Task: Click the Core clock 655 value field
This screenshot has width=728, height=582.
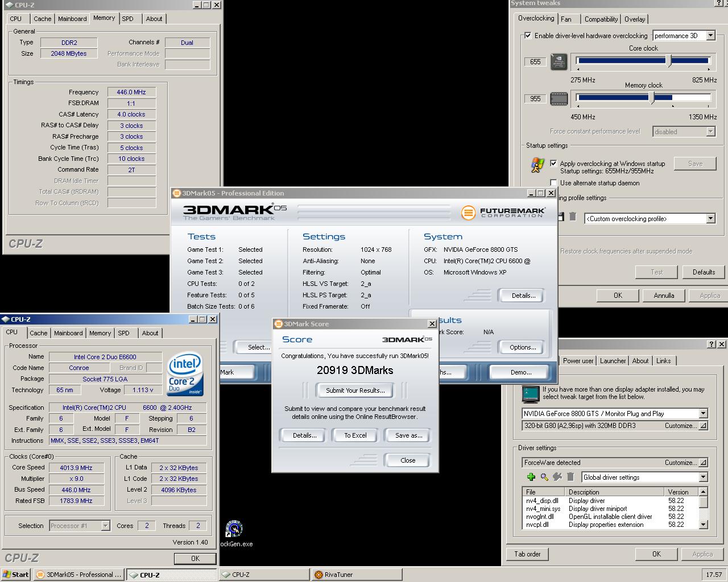Action: coord(535,62)
